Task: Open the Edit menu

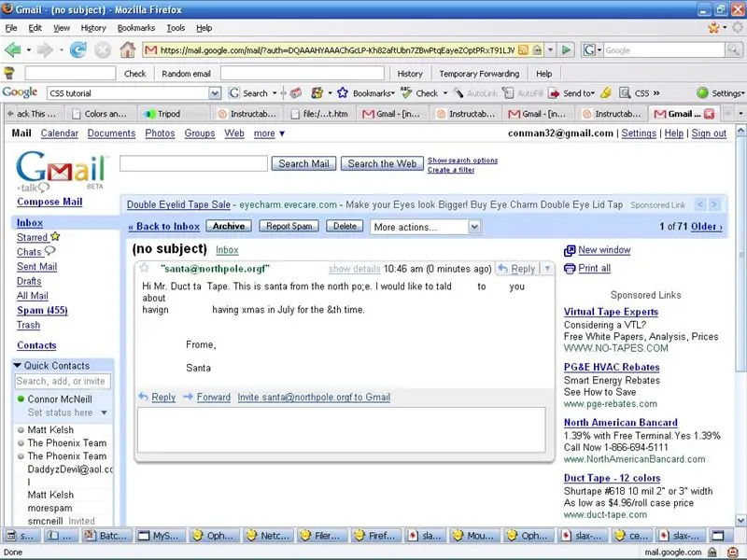Action: point(35,28)
